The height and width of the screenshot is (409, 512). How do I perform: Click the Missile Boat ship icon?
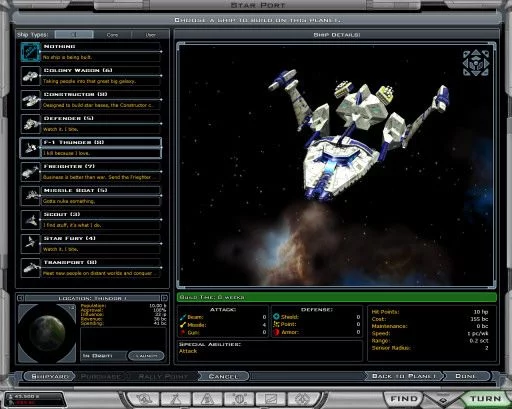pos(30,196)
